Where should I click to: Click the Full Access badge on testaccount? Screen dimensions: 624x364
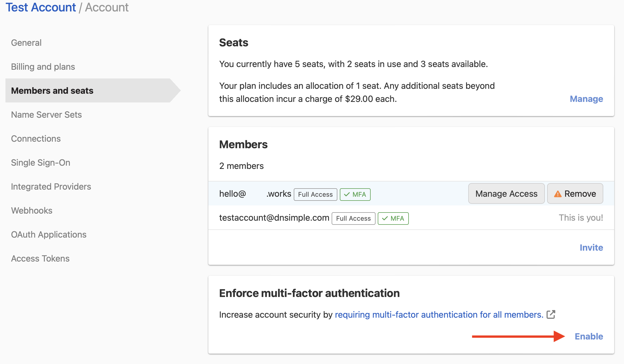354,217
